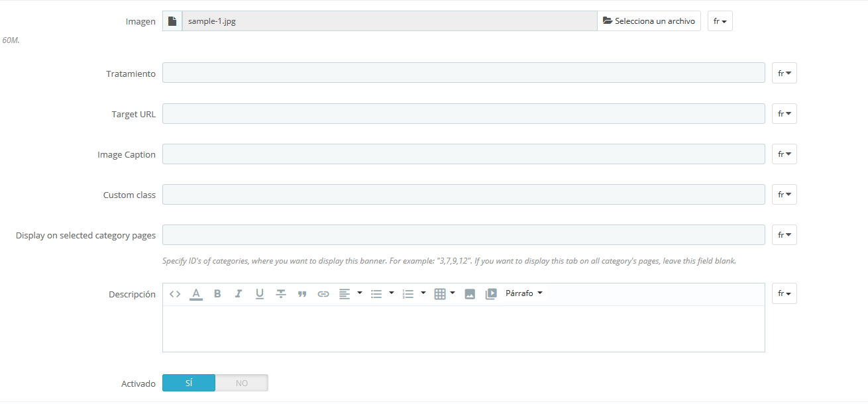Focus the Custom class input field
The height and width of the screenshot is (404, 868).
tap(464, 195)
